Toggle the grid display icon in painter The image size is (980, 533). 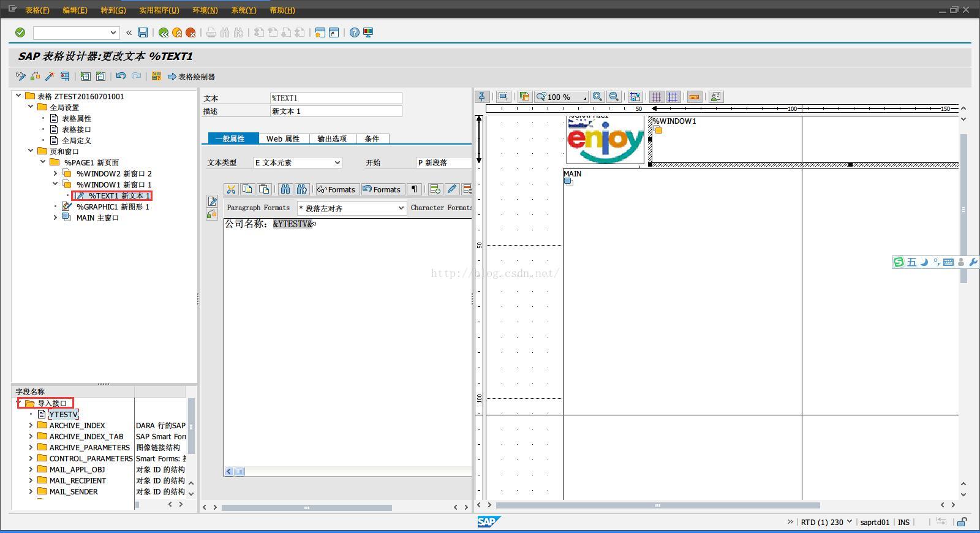pos(657,97)
